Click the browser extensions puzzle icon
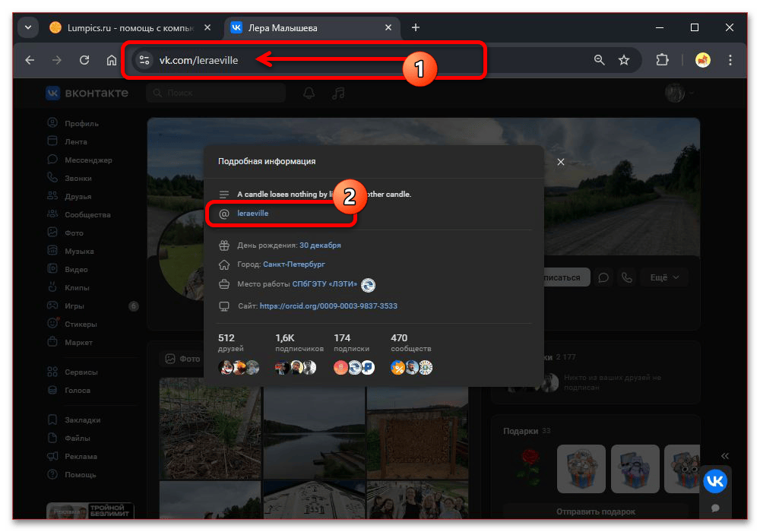The height and width of the screenshot is (532, 760). pyautogui.click(x=661, y=60)
